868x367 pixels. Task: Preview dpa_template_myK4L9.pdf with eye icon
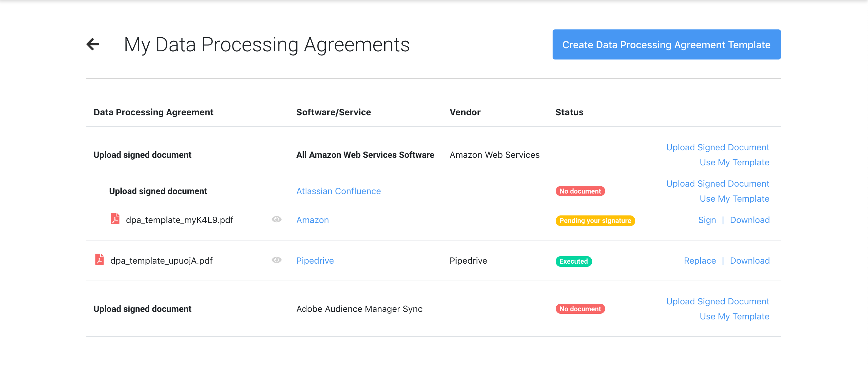(276, 220)
